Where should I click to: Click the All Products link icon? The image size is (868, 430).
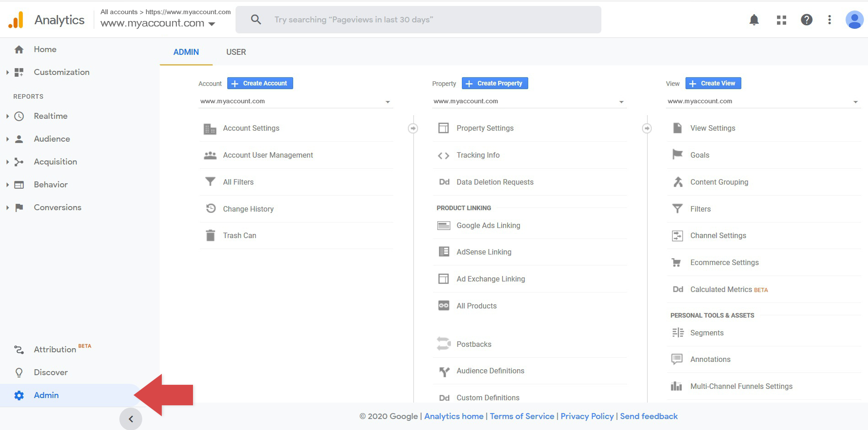444,306
